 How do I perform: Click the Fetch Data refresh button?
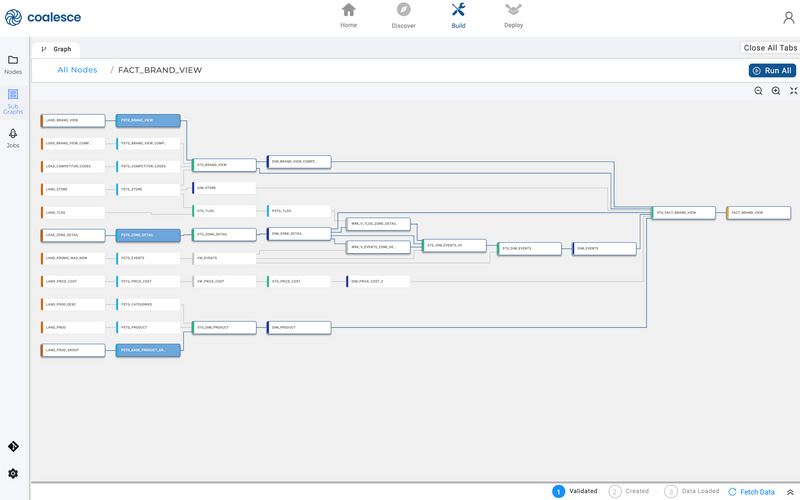pyautogui.click(x=751, y=492)
